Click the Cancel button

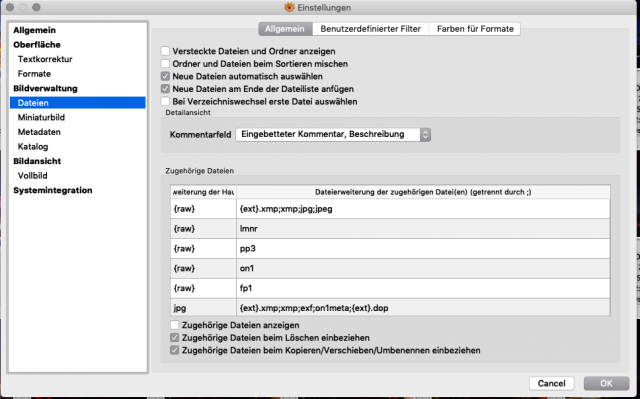point(551,383)
